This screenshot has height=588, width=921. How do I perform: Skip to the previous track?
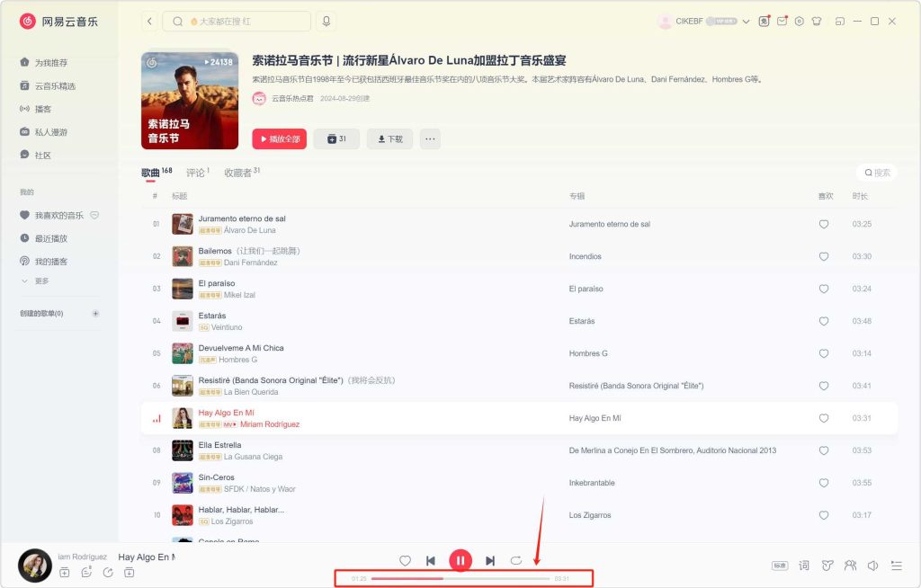431,561
